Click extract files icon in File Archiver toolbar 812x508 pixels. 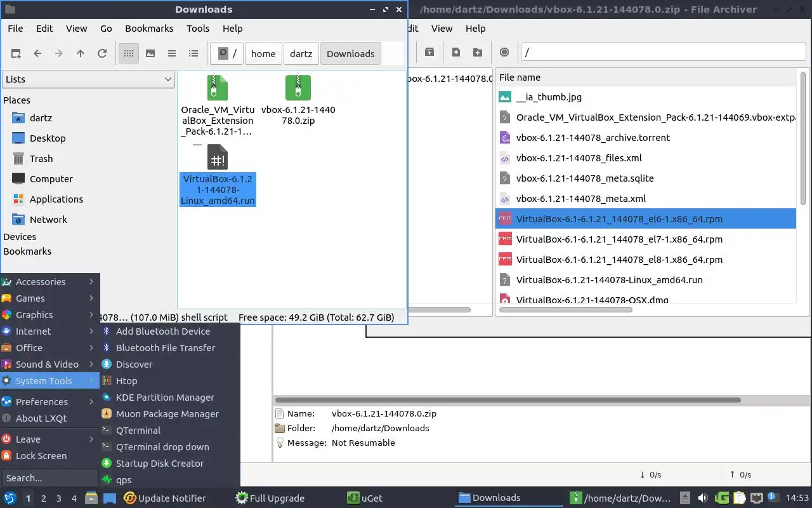pos(429,53)
